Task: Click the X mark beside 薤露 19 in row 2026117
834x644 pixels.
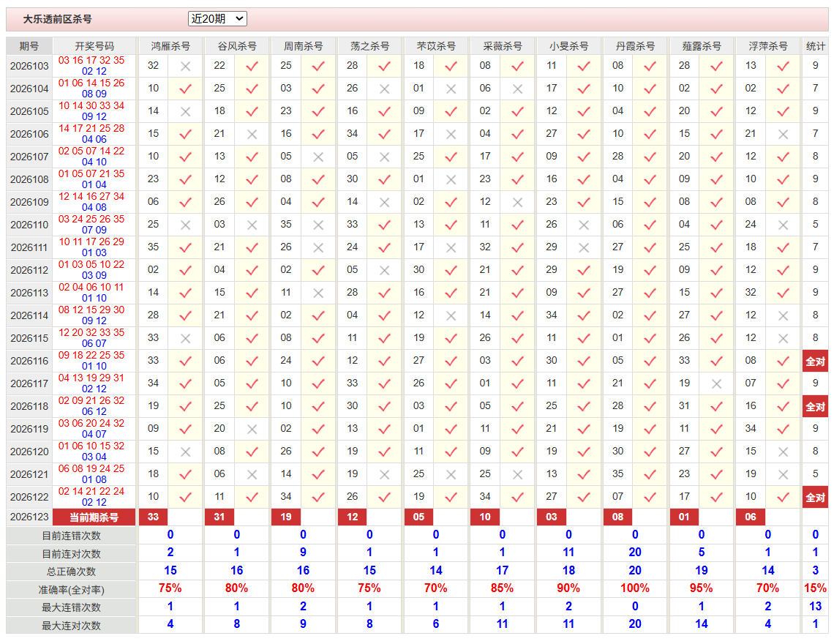Action: (716, 383)
